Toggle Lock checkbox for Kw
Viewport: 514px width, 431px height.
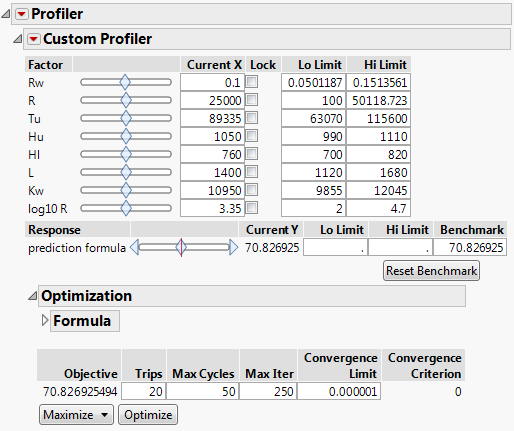click(252, 190)
